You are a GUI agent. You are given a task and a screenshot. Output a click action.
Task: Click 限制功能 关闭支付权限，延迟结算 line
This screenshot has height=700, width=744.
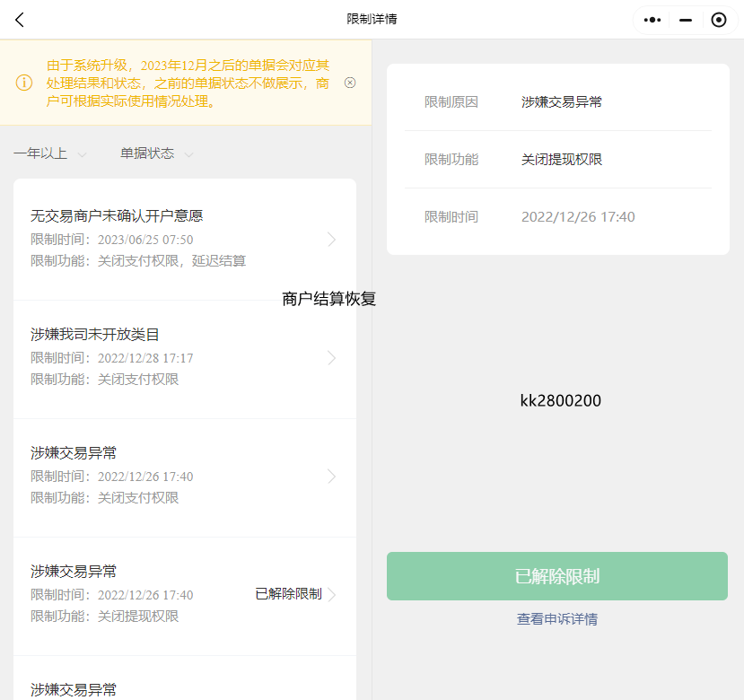pyautogui.click(x=138, y=260)
